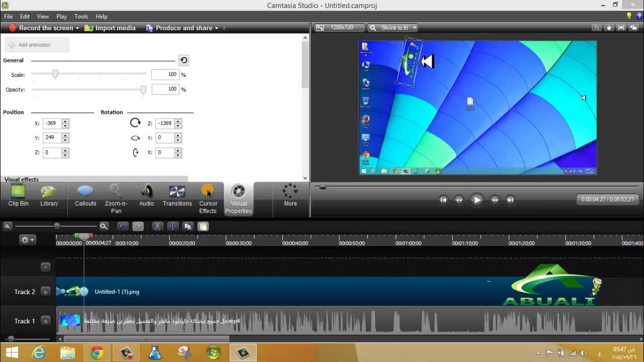The width and height of the screenshot is (644, 362).
Task: Open the Play menu
Action: point(61,17)
